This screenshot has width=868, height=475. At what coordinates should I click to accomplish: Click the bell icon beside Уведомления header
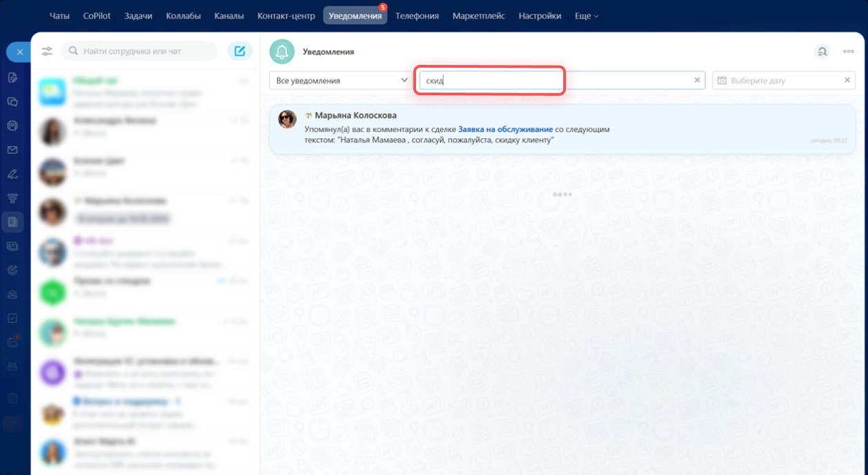[x=282, y=52]
